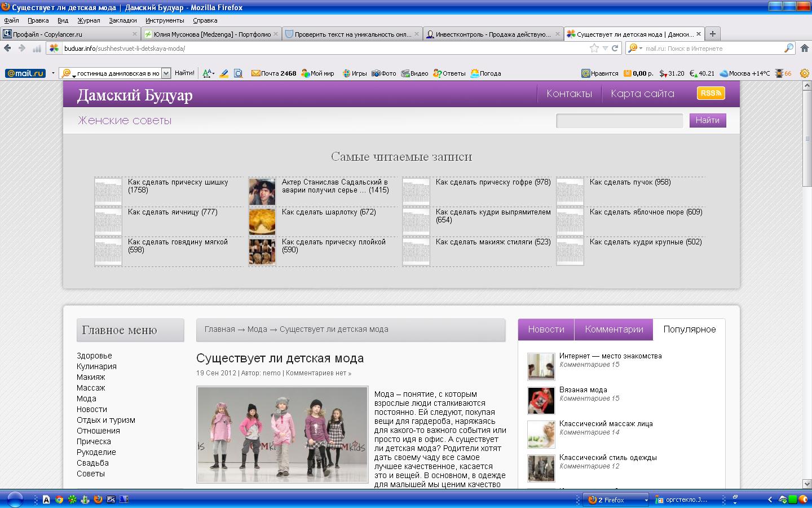Open the оргстекло taskbar window
The image size is (812, 508).
click(682, 500)
